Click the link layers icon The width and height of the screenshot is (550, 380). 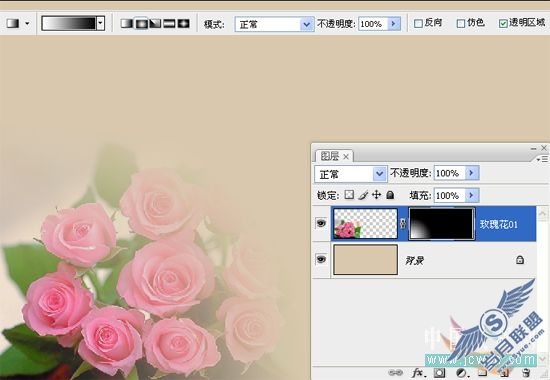(x=396, y=373)
